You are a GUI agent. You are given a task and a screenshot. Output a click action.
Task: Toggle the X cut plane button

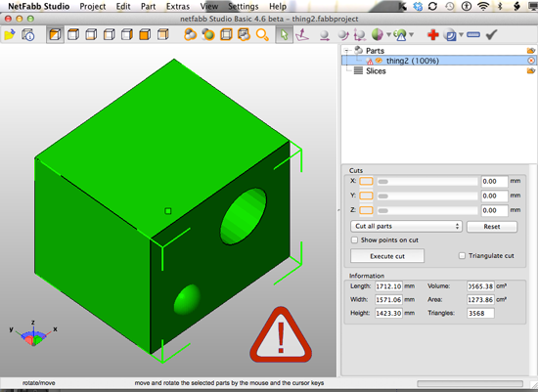pos(366,182)
